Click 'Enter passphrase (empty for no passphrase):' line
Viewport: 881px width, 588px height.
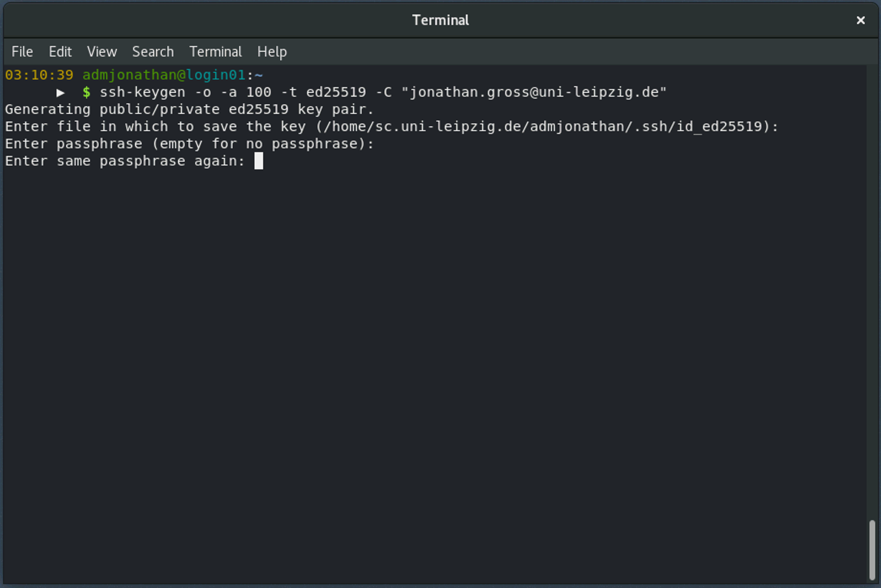[x=189, y=144]
